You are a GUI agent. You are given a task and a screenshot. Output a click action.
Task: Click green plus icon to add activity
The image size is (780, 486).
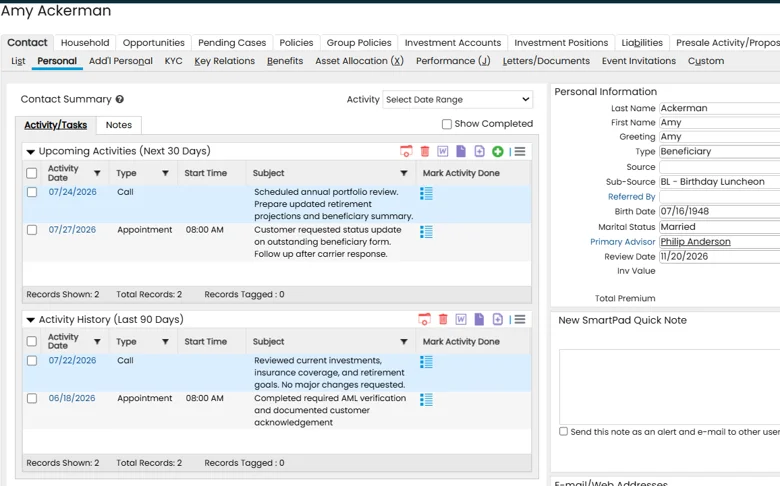497,152
